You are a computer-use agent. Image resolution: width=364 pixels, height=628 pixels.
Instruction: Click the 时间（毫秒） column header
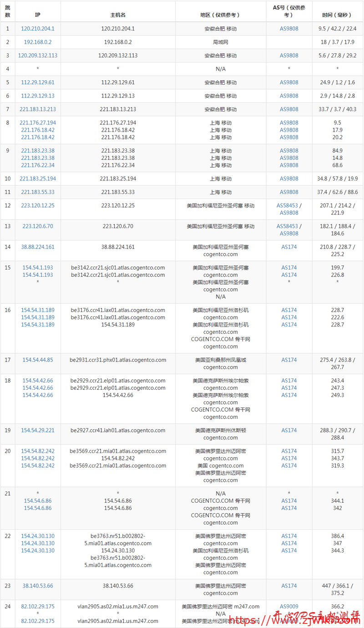(x=337, y=15)
